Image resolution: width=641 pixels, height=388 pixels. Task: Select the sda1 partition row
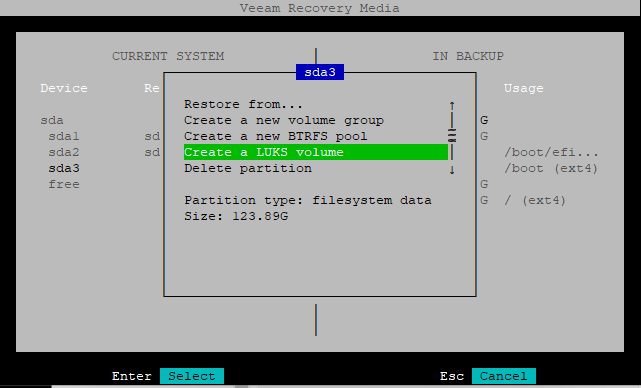(64, 136)
